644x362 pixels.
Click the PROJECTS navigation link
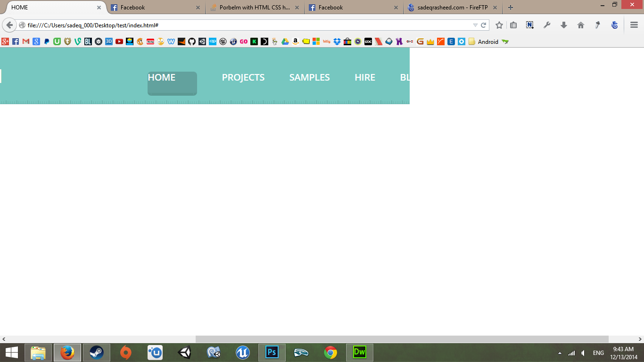point(243,77)
